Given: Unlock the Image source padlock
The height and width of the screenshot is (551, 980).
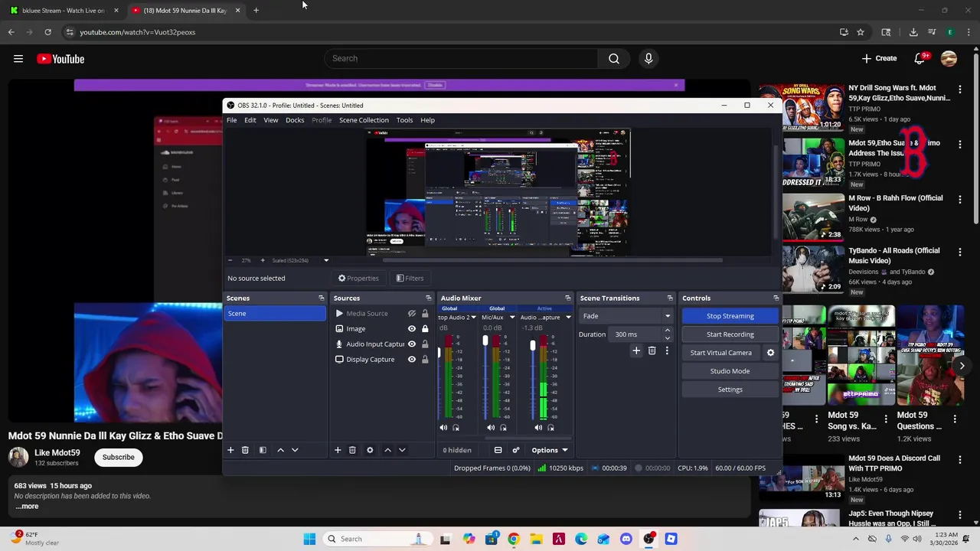Looking at the screenshot, I should click(x=425, y=328).
